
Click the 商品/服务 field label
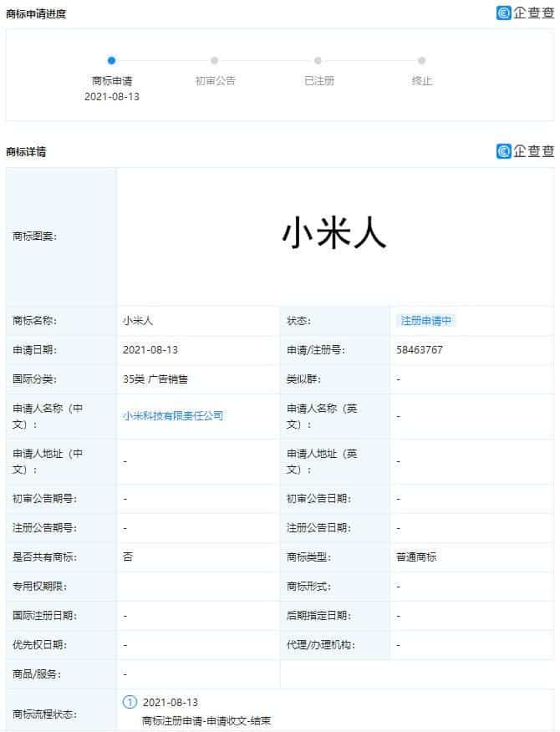37,674
